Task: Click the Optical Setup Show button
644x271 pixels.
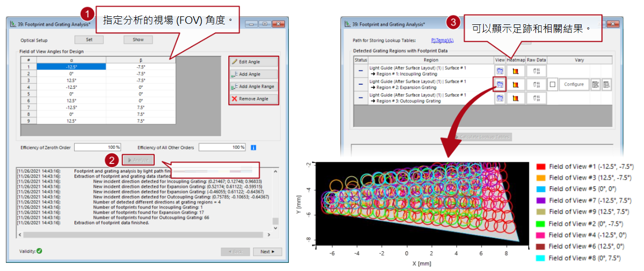Action: click(x=138, y=40)
